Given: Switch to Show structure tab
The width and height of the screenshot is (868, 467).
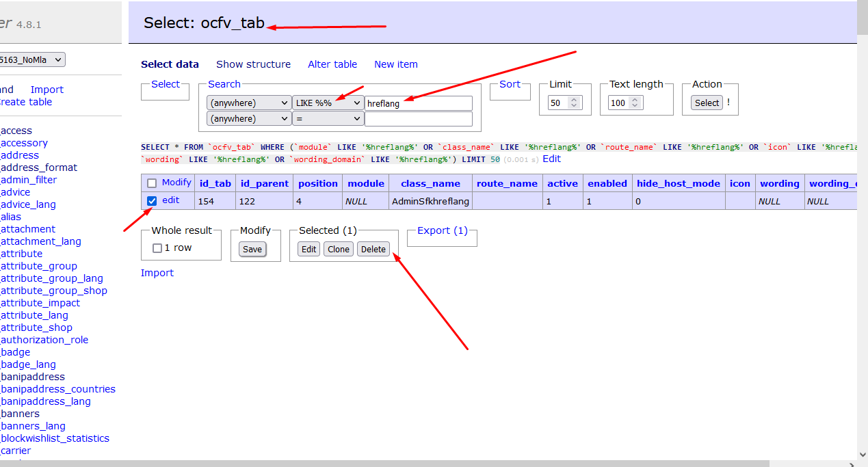Looking at the screenshot, I should point(253,64).
